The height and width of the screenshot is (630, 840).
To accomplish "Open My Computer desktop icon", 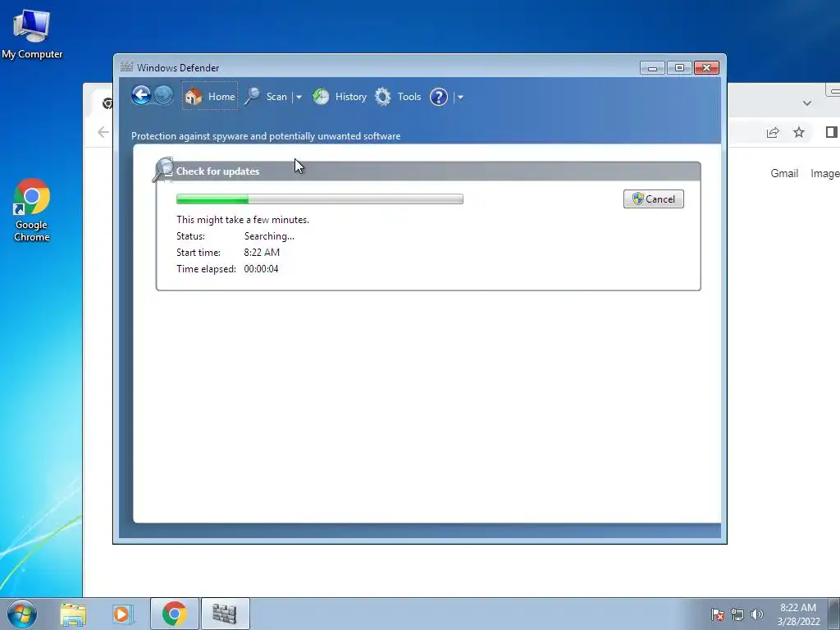I will point(32,34).
